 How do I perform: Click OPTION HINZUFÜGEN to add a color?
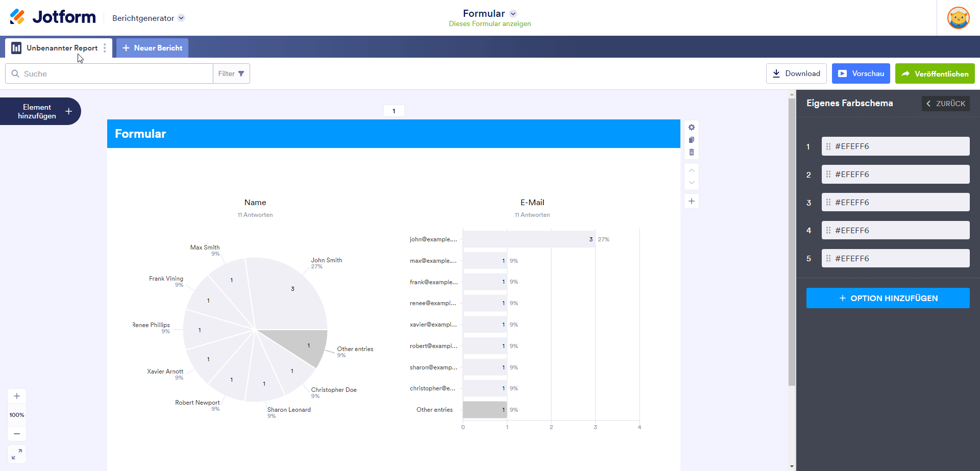point(888,298)
